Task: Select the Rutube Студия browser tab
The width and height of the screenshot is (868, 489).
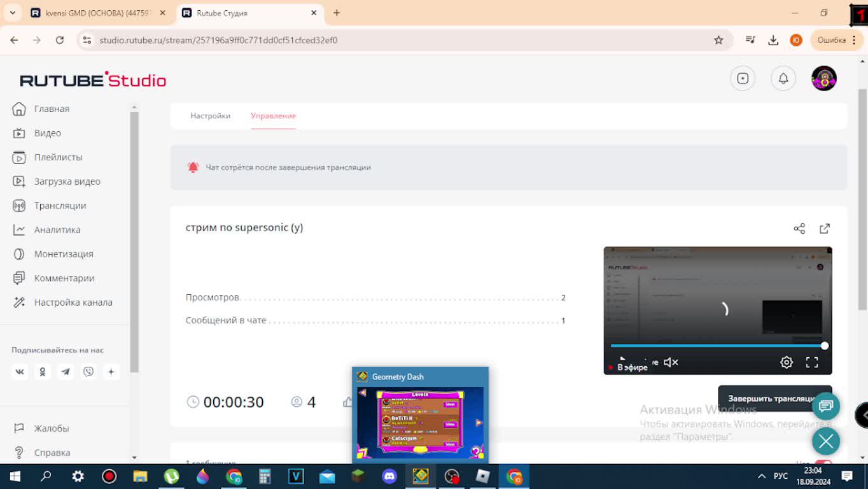Action: click(248, 13)
